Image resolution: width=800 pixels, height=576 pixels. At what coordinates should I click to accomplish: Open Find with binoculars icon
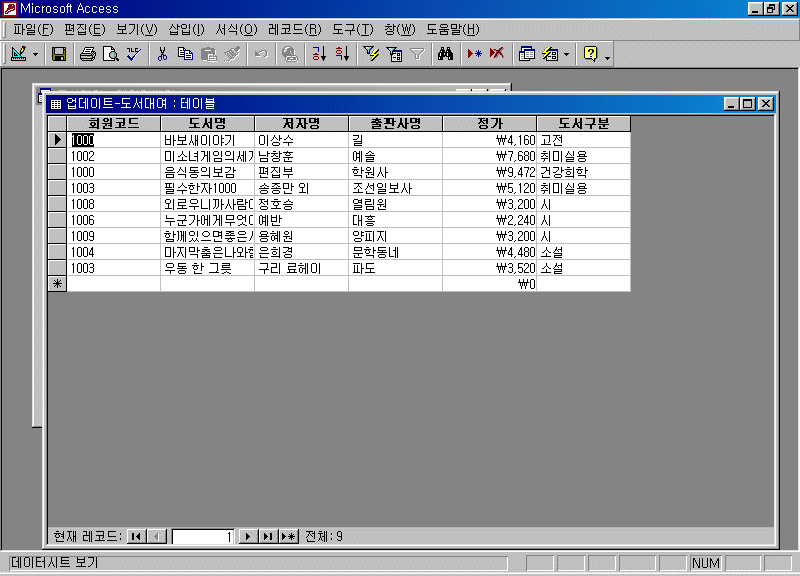tap(445, 54)
